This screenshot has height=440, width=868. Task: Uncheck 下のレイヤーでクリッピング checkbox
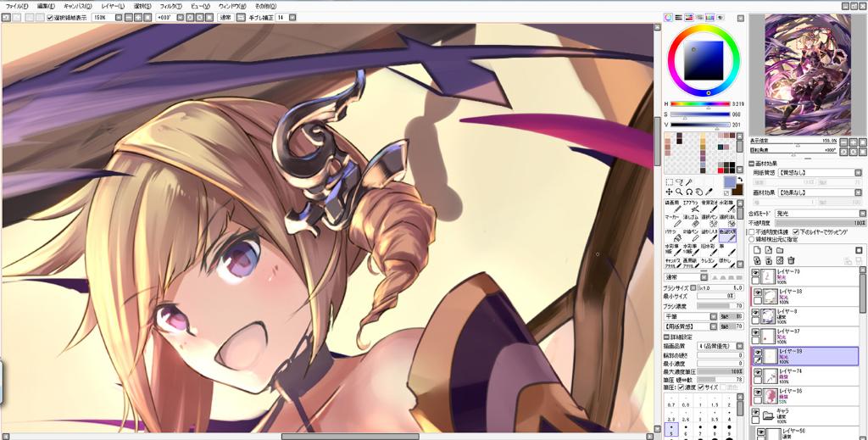tap(795, 232)
